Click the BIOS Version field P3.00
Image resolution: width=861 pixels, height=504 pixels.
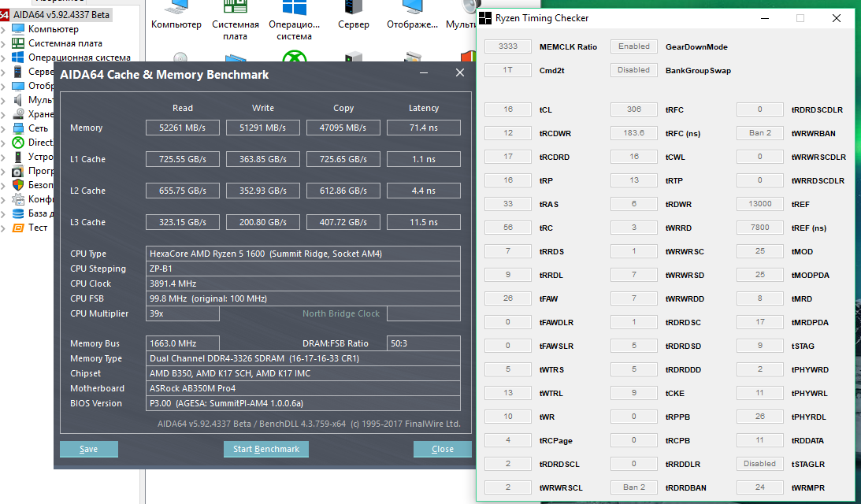pos(303,403)
